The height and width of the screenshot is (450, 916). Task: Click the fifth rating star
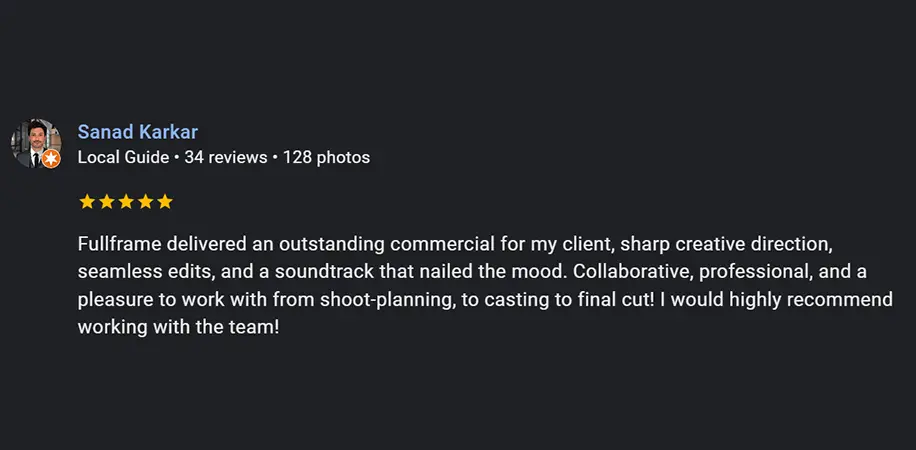(165, 202)
